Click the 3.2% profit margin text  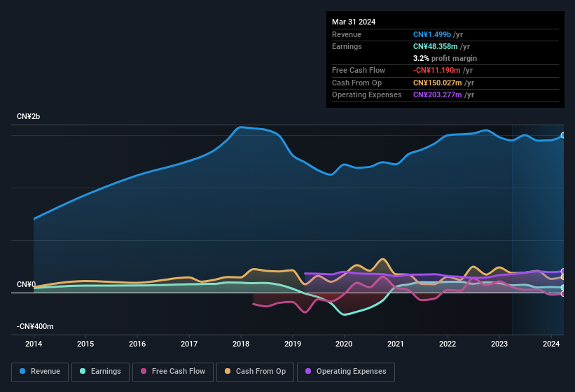[x=445, y=58]
